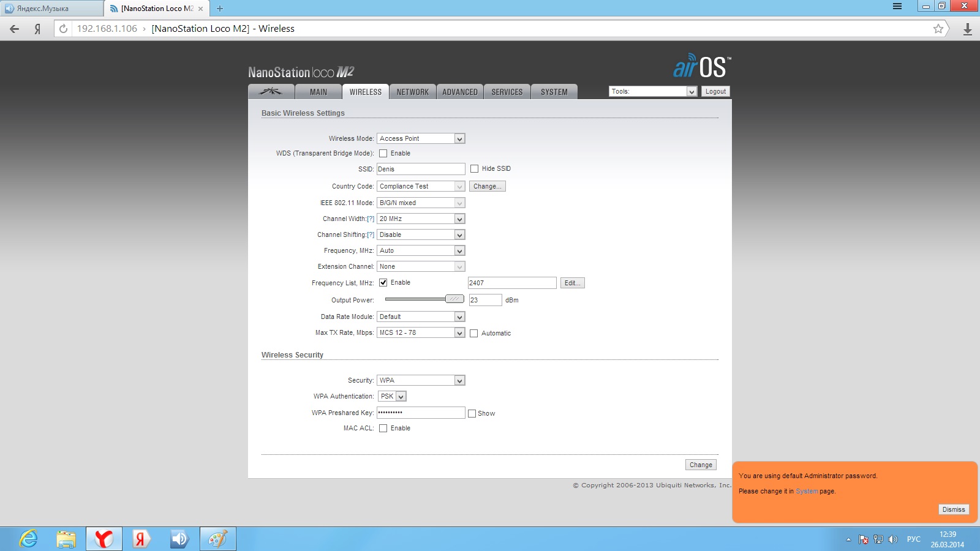This screenshot has height=551, width=980.
Task: Open the Tools dropdown
Action: pyautogui.click(x=653, y=92)
